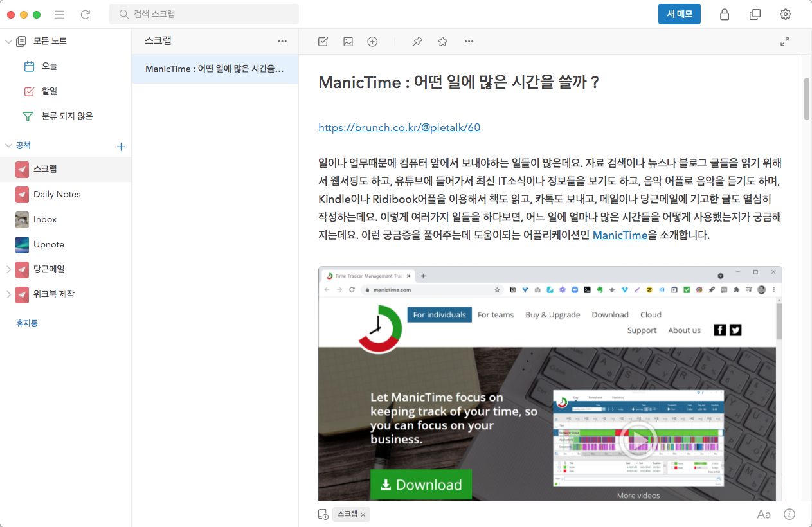The width and height of the screenshot is (812, 527).
Task: Open the 워크북 제작 notebook
Action: [x=54, y=294]
